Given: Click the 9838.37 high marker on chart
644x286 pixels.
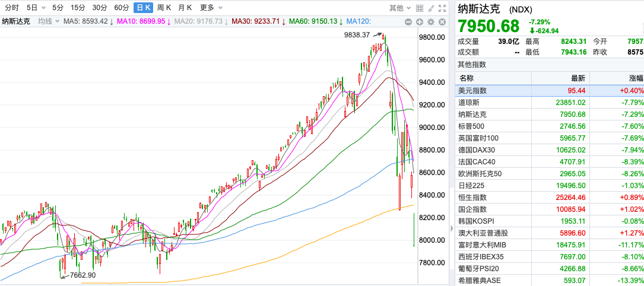Looking at the screenshot, I should [x=357, y=35].
